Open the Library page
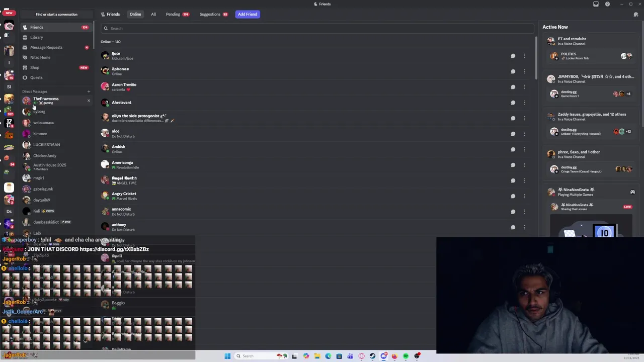Image resolution: width=644 pixels, height=362 pixels. (x=55, y=37)
